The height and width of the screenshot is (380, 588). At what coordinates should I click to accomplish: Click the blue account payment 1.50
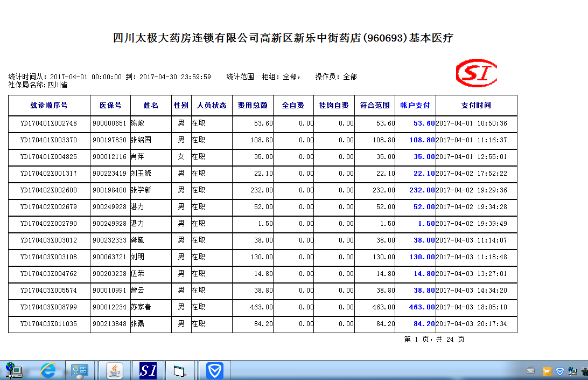[426, 224]
